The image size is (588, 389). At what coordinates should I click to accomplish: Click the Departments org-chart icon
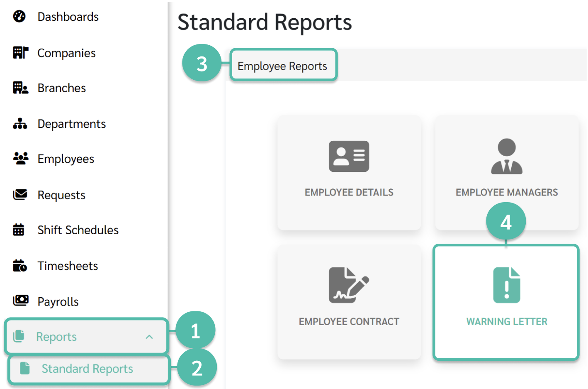[20, 123]
